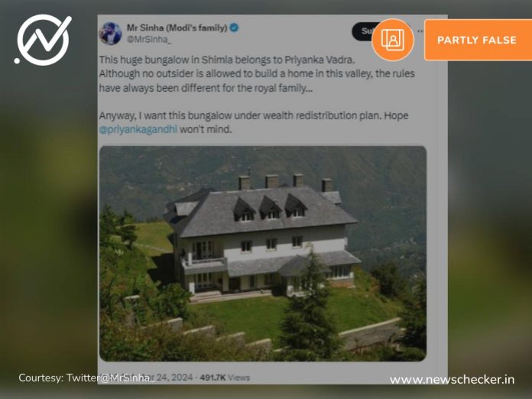Click the 'This huge bungalow in Shimla' sentence
The image size is (532, 399).
227,60
